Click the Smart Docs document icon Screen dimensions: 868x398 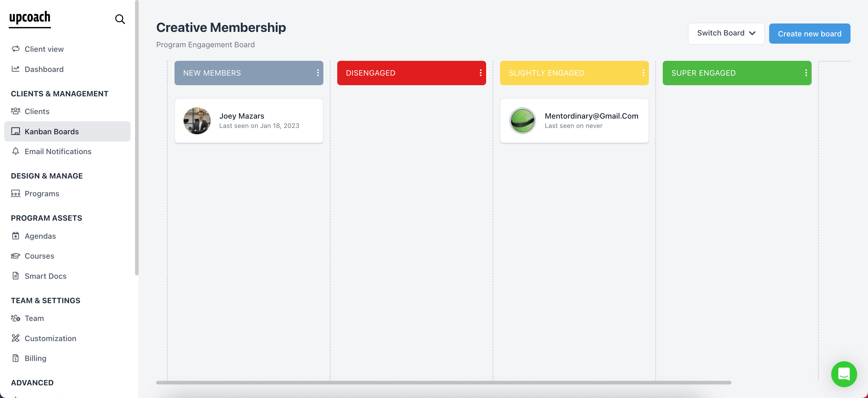pyautogui.click(x=16, y=276)
